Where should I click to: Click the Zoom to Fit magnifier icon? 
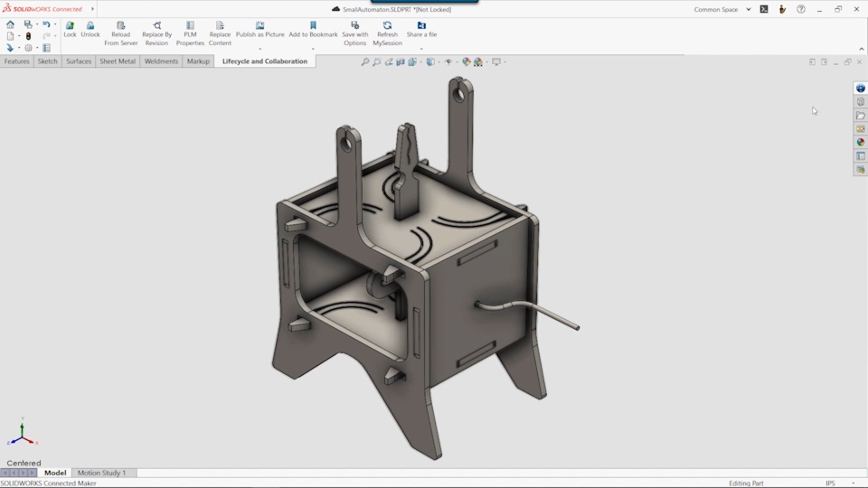[x=365, y=62]
